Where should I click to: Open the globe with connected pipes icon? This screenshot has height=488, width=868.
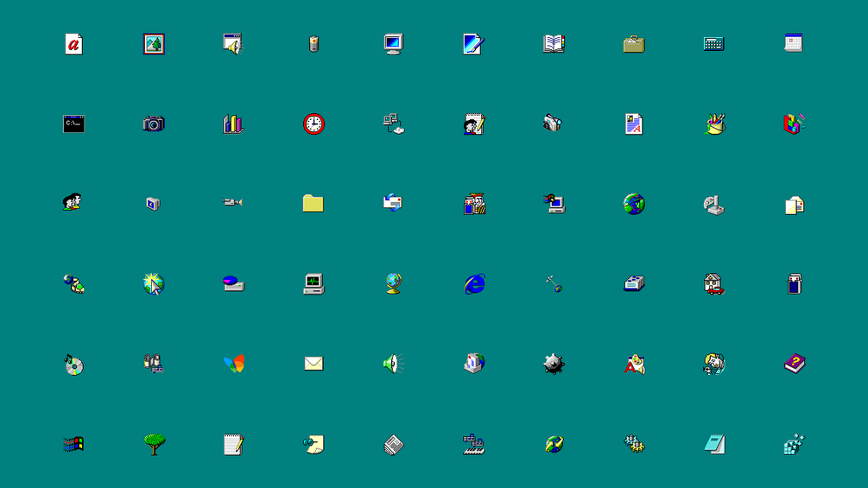point(73,284)
